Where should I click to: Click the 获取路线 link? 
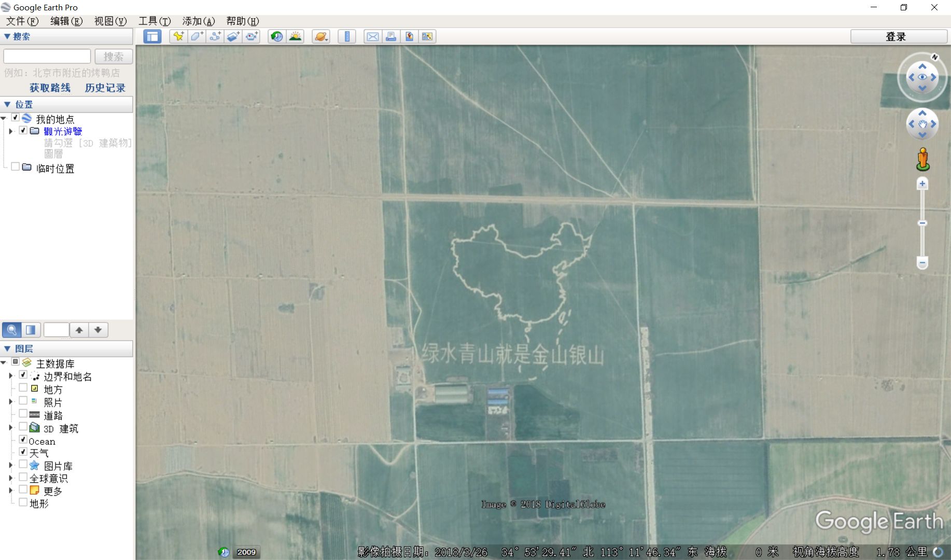click(x=50, y=88)
